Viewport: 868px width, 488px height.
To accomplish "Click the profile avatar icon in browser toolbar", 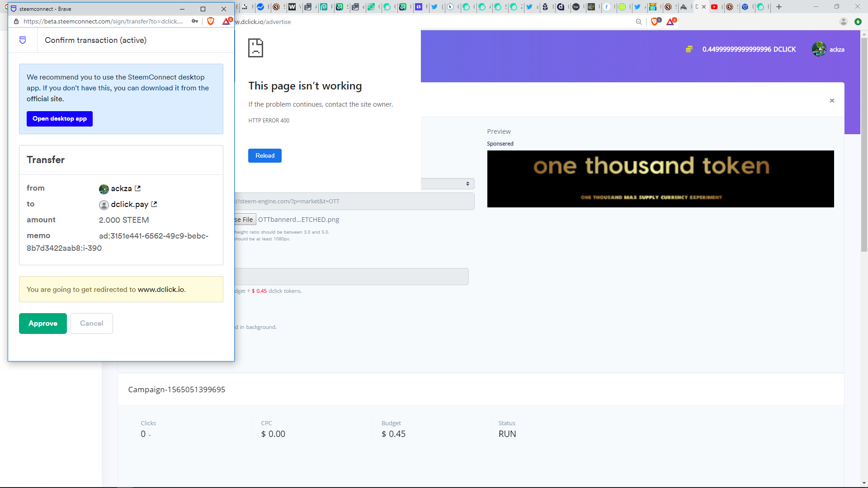I will coord(844,22).
